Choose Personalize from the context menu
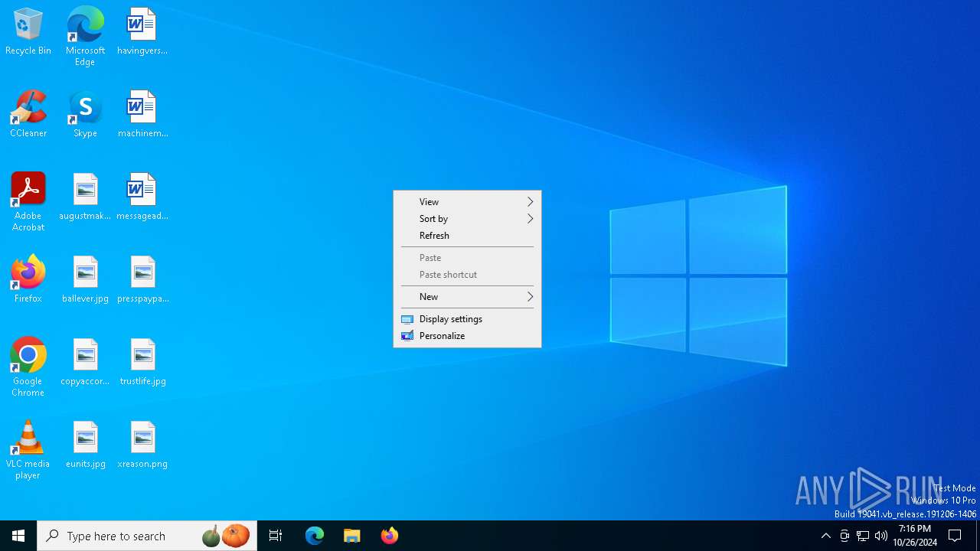 click(x=467, y=336)
